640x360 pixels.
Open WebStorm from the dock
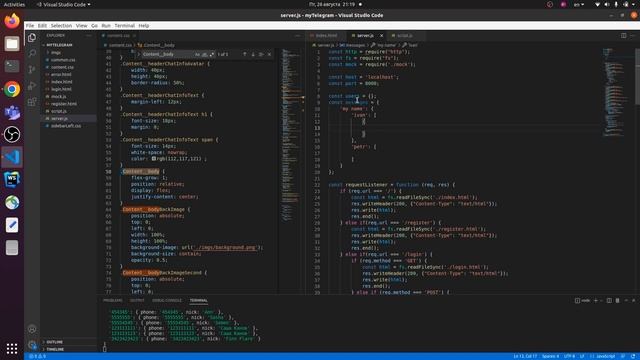tap(12, 180)
